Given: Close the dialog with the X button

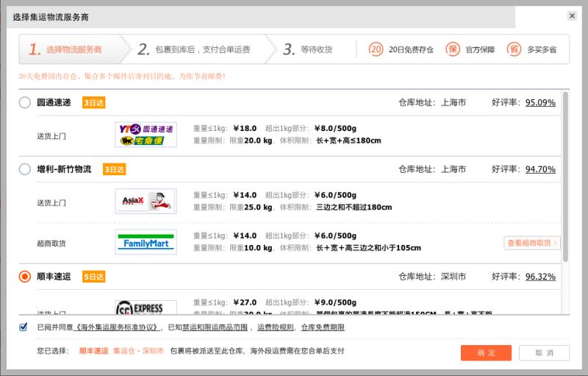Looking at the screenshot, I should point(572,15).
